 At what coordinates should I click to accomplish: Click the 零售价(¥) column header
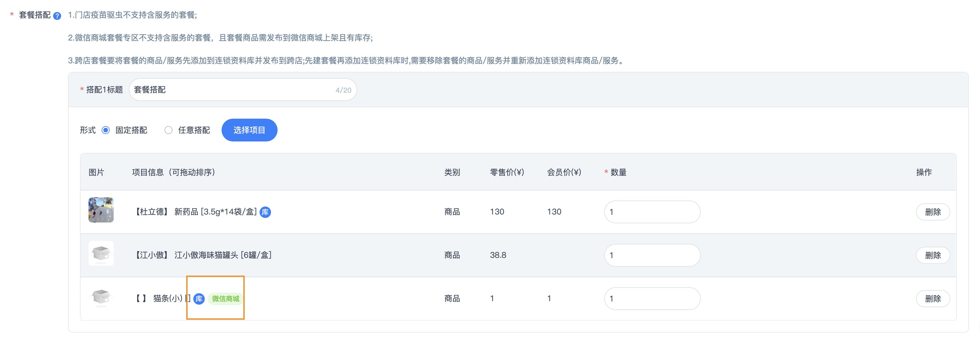point(507,173)
